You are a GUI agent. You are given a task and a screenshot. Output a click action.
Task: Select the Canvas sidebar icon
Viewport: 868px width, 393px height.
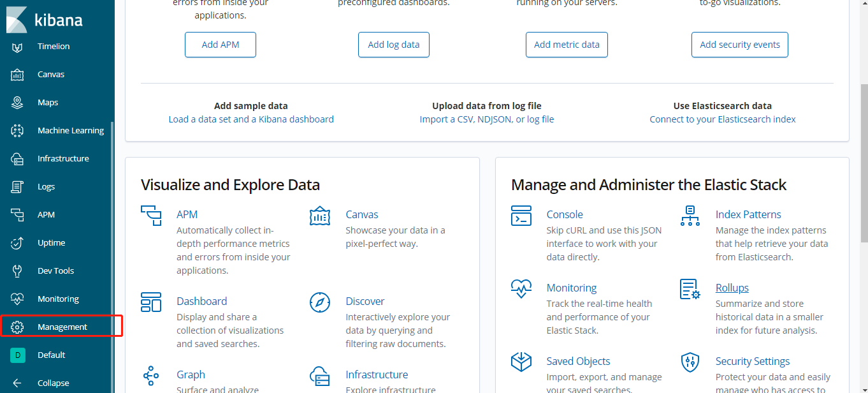(17, 75)
